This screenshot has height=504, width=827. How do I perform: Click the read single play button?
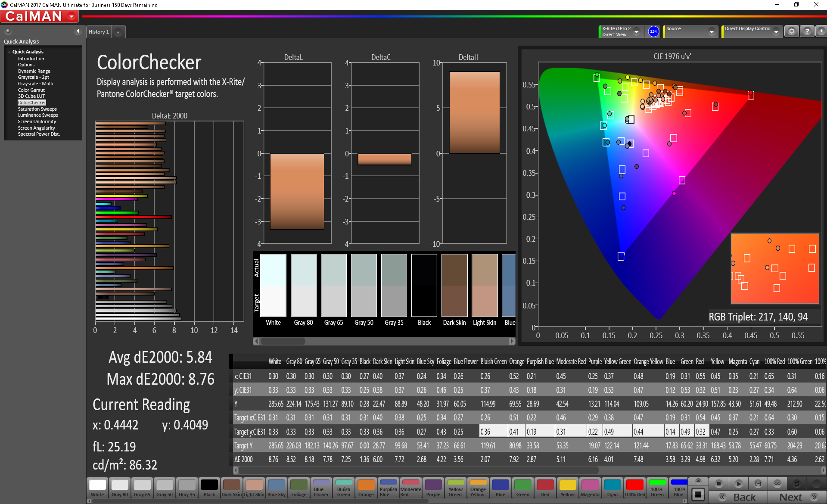(x=738, y=484)
